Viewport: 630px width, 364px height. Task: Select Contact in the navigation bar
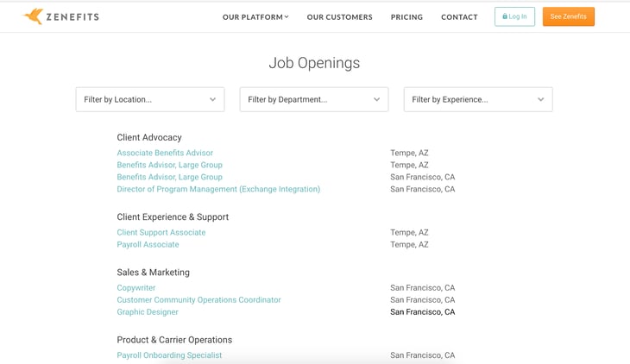point(459,17)
